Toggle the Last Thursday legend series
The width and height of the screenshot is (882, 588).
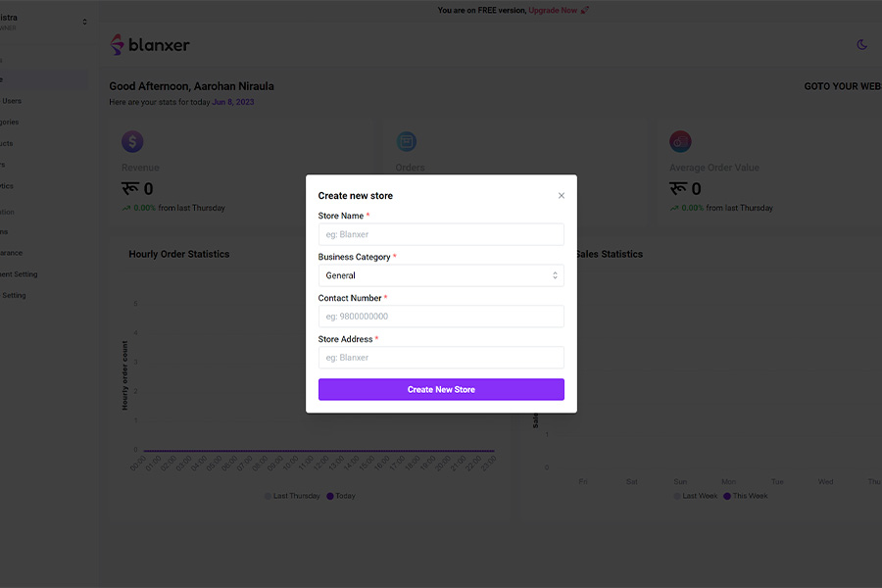(x=293, y=496)
